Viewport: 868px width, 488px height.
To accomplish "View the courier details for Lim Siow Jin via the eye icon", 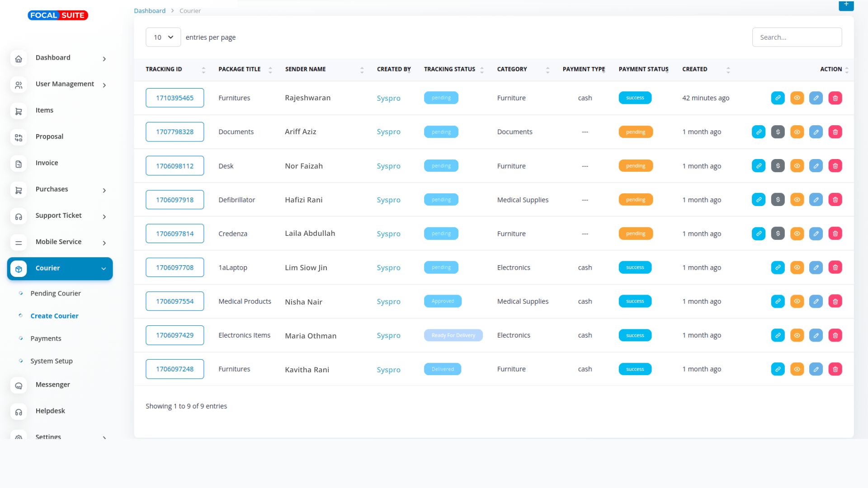I will pos(797,267).
